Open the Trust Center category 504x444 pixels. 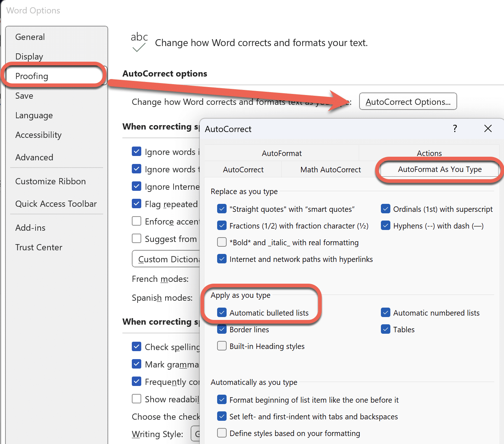[x=38, y=247]
